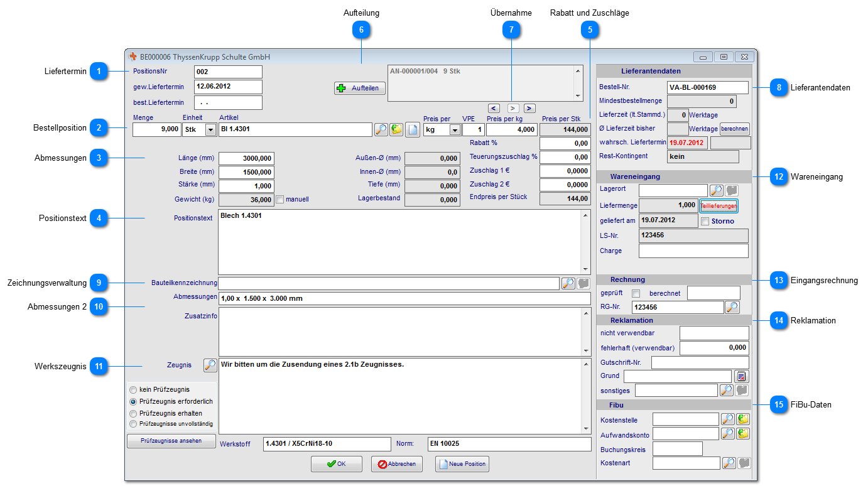The height and width of the screenshot is (486, 868).
Task: Enable manuell weight checkbox
Action: (x=281, y=199)
